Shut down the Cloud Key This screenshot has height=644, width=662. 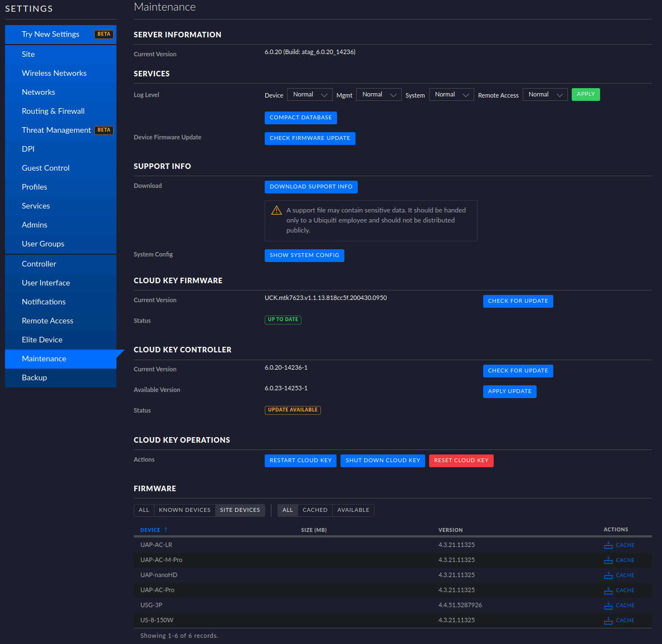tap(383, 461)
